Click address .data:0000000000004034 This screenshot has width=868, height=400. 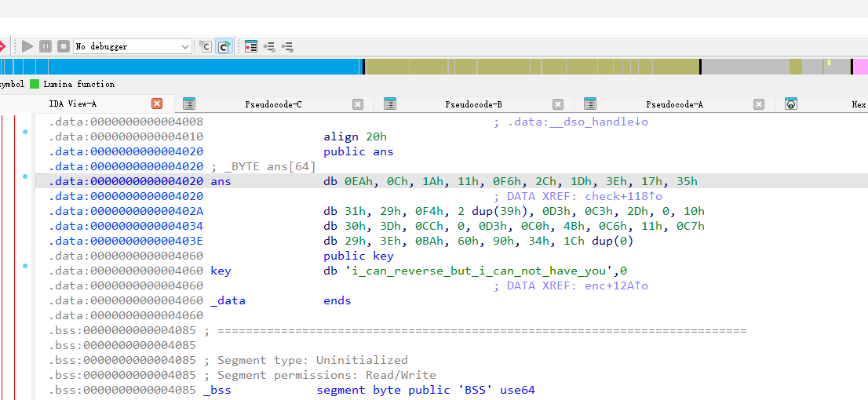pyautogui.click(x=126, y=227)
